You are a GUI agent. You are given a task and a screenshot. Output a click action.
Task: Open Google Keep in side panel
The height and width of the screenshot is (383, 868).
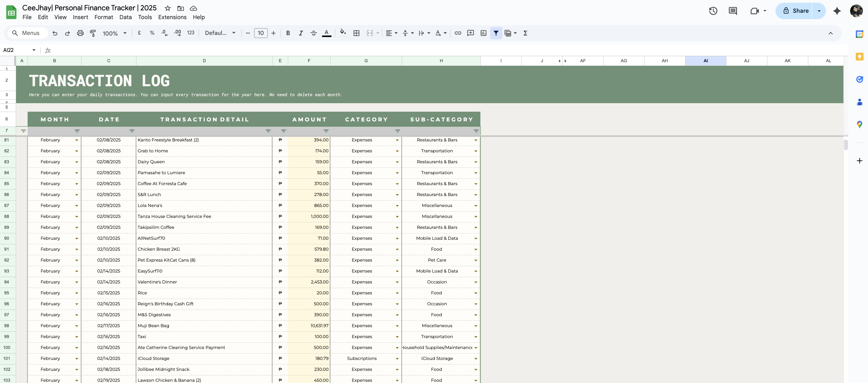859,57
